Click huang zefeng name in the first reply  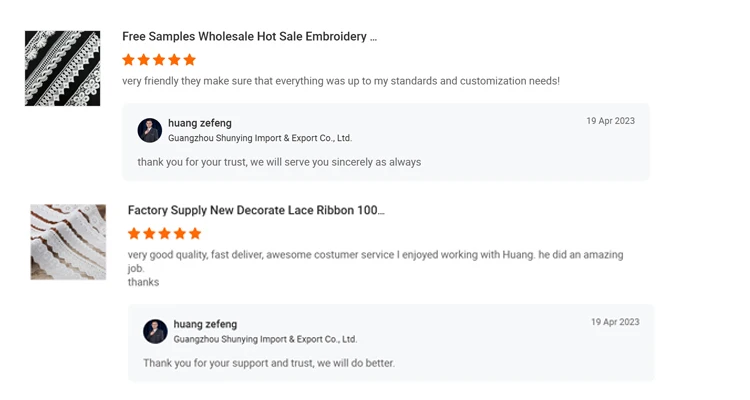[x=200, y=123]
